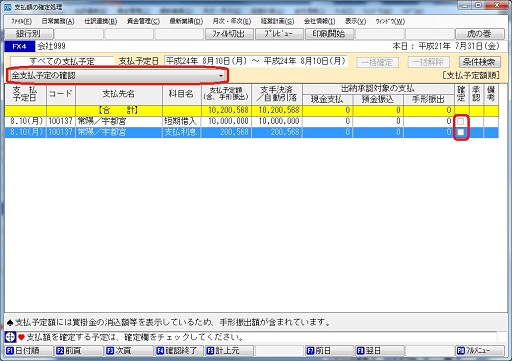
Task: Move to previous day with F7 前日
Action: [x=329, y=350]
